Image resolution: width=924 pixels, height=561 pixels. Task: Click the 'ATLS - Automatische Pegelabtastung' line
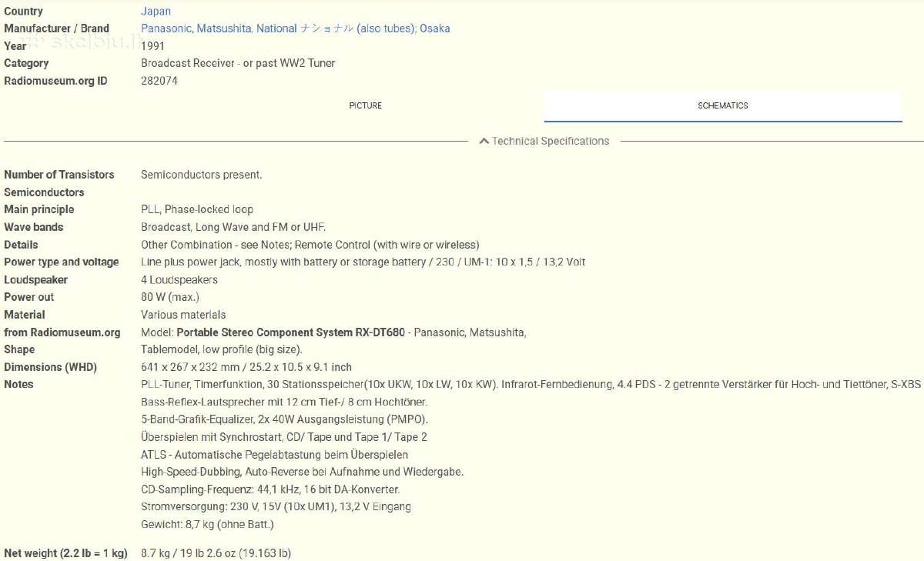point(274,455)
